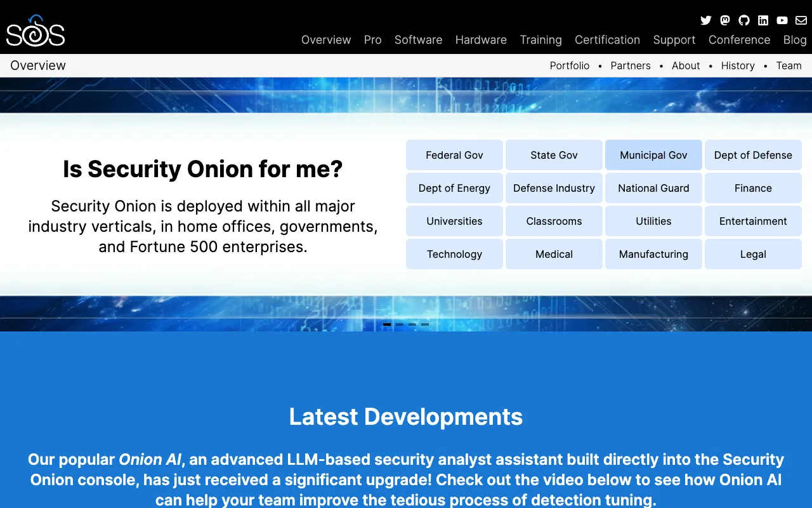Go to the Training page
Image resolution: width=812 pixels, height=508 pixels.
tap(540, 40)
